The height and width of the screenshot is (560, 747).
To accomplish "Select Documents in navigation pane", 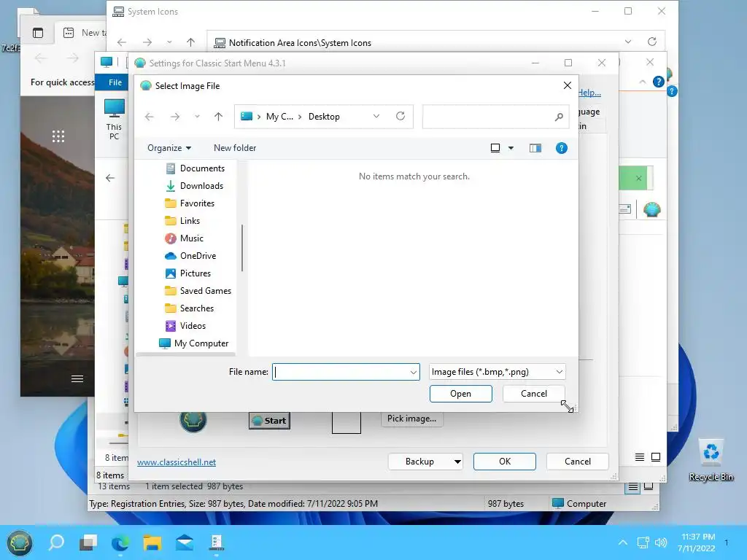I will pyautogui.click(x=194, y=168).
